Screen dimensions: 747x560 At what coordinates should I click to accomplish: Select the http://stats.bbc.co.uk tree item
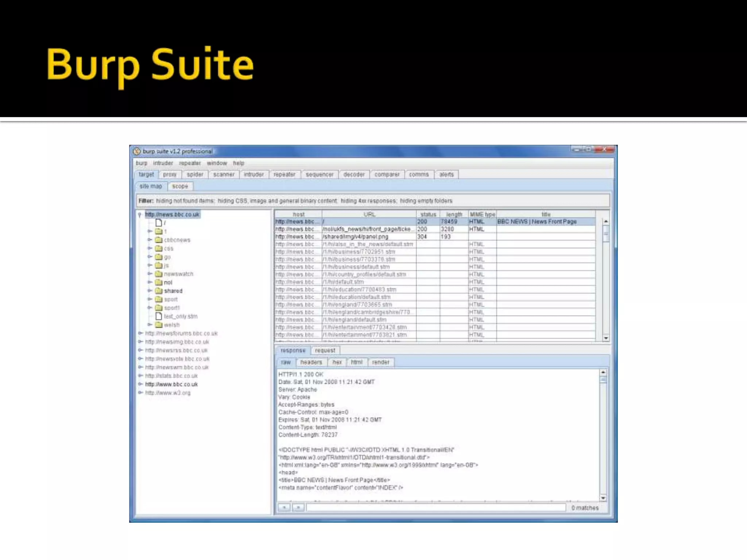[171, 376]
